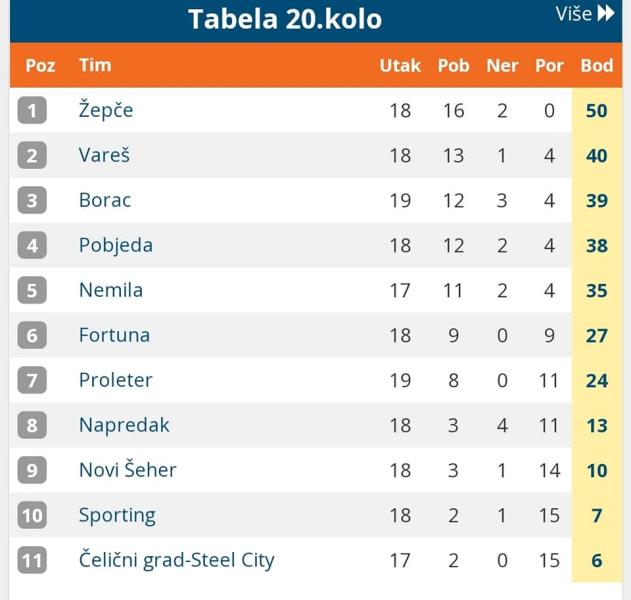Click position badge number 5

[32, 290]
